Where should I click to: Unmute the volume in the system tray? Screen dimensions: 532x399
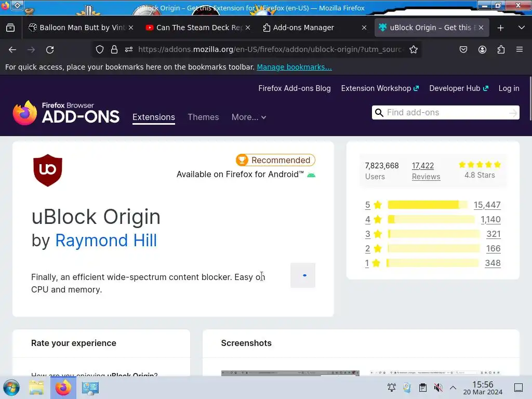[x=438, y=388]
